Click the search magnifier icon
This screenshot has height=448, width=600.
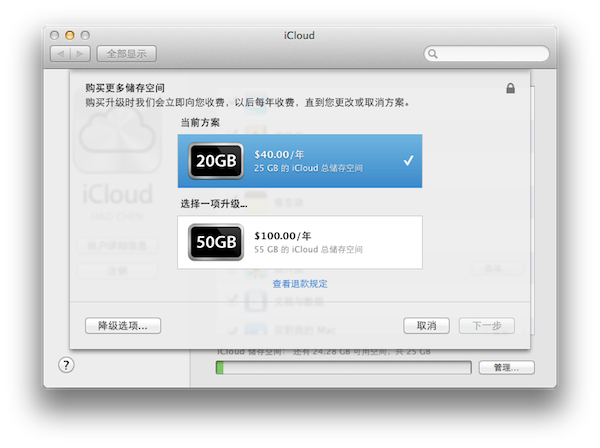433,54
